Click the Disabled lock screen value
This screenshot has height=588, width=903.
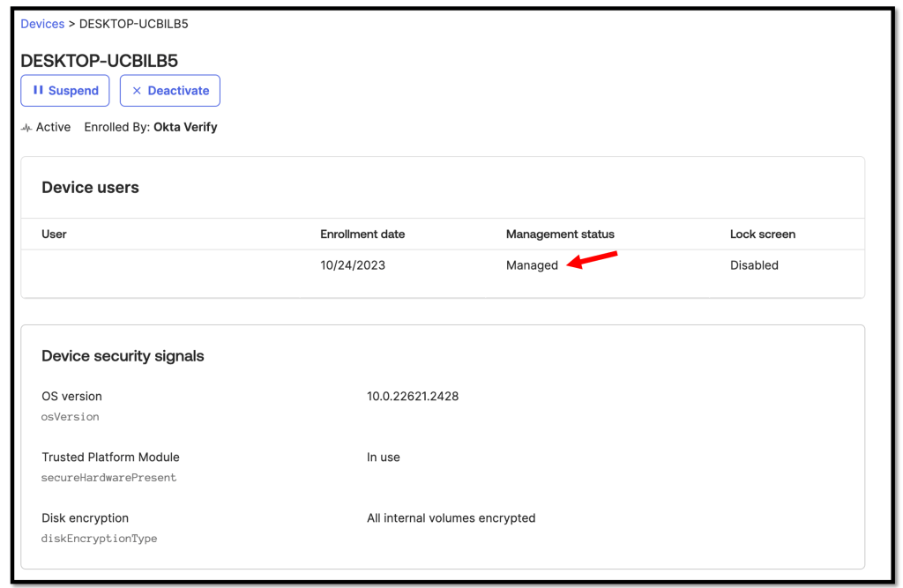pyautogui.click(x=754, y=265)
